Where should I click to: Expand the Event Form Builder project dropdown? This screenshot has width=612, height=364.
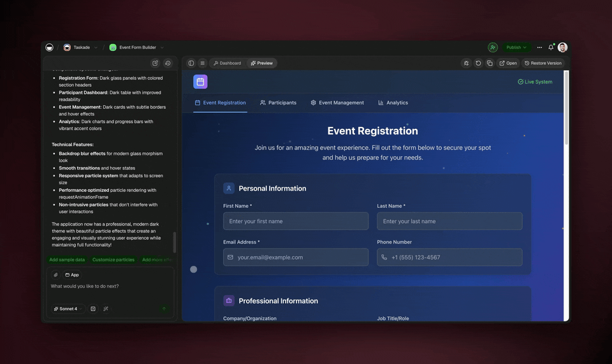click(161, 47)
